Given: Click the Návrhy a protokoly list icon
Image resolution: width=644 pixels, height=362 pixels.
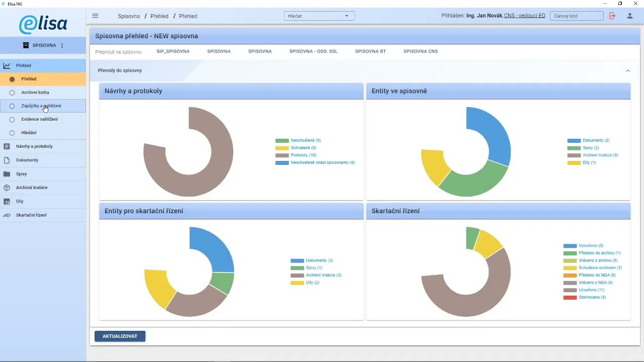Looking at the screenshot, I should click(x=7, y=146).
